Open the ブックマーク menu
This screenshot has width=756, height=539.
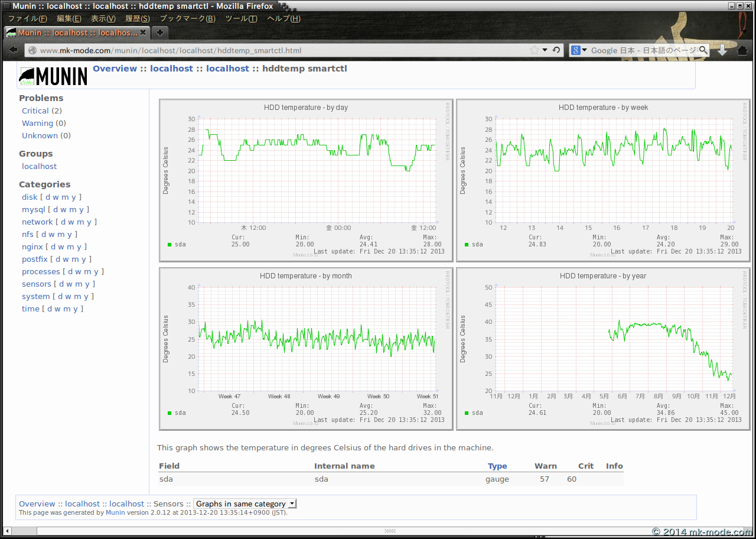click(187, 18)
